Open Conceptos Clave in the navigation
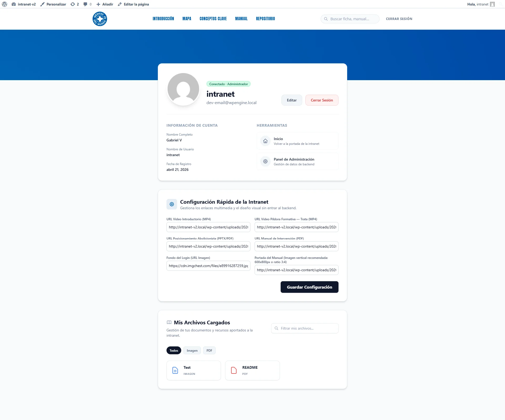 [x=213, y=19]
